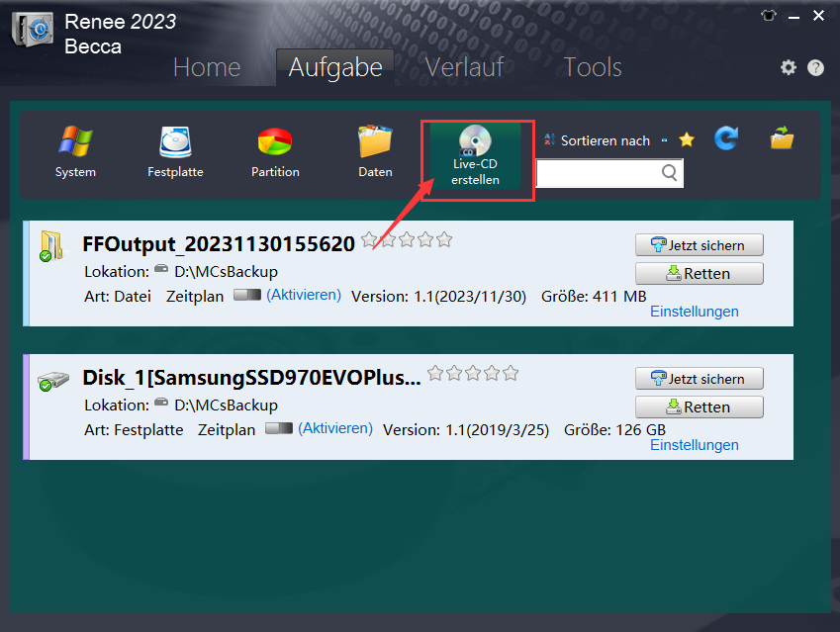840x632 pixels.
Task: Refresh the backup task list
Action: coord(725,140)
